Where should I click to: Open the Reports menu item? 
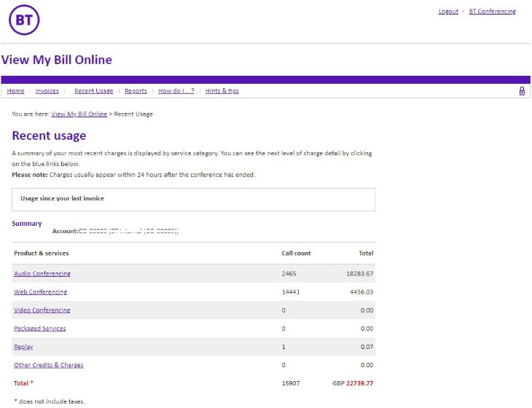pos(136,91)
